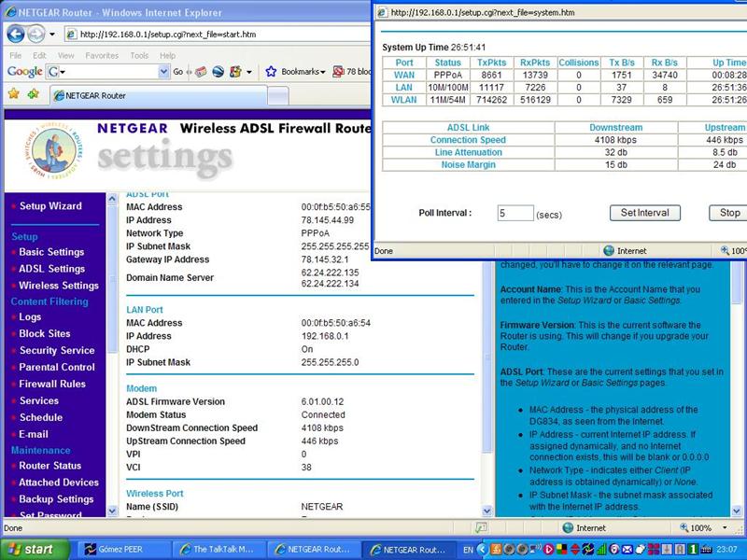The height and width of the screenshot is (560, 747).
Task: Open the Favorites menu
Action: pyautogui.click(x=102, y=56)
